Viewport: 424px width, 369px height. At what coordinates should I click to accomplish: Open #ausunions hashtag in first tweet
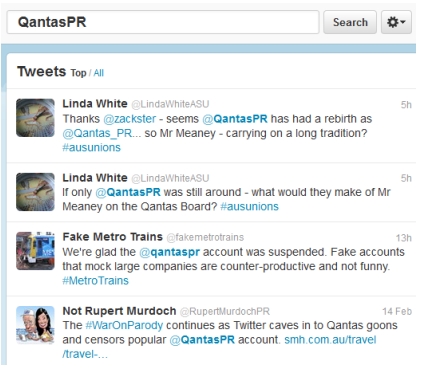tap(91, 147)
